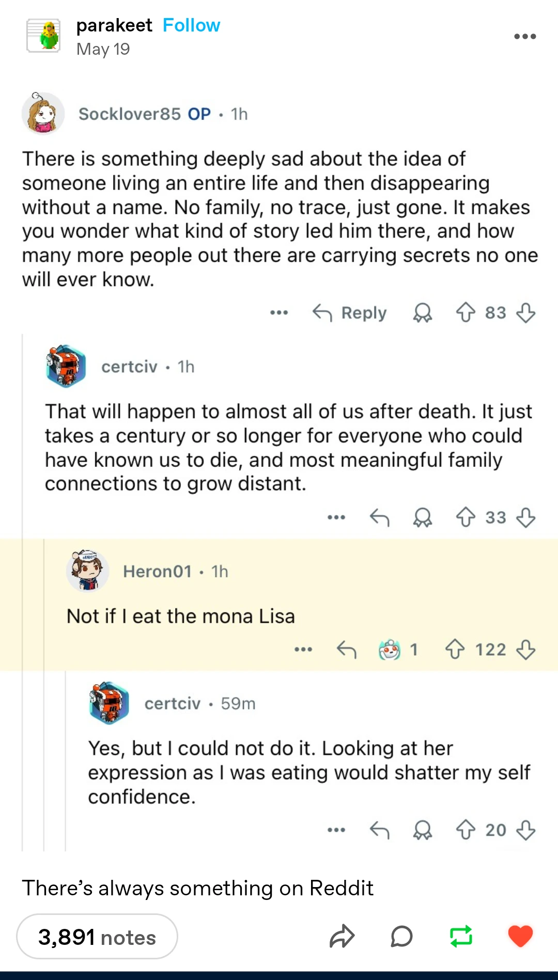This screenshot has width=558, height=980.
Task: Downvote Socklover85's comment
Action: (526, 312)
